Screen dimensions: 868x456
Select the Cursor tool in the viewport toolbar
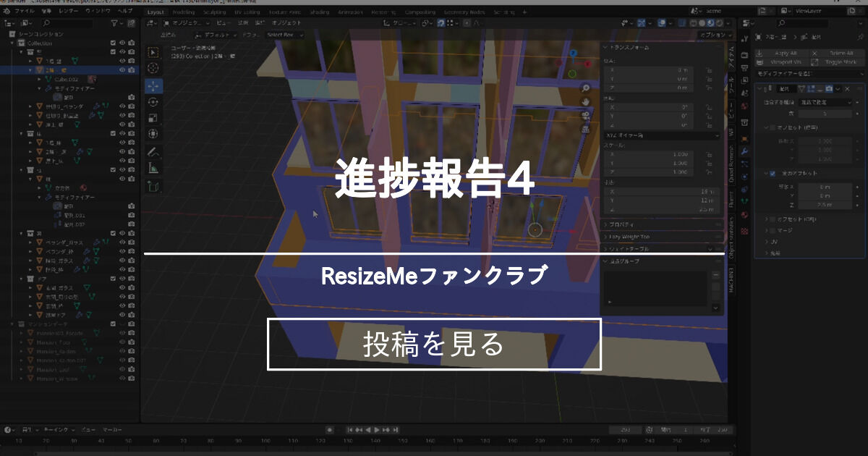point(153,67)
